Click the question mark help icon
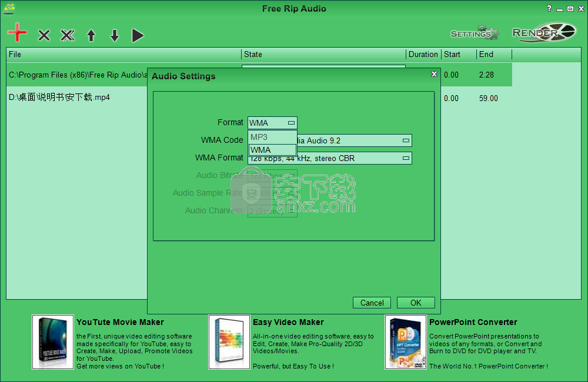Viewport: 588px width, 382px height. (549, 9)
